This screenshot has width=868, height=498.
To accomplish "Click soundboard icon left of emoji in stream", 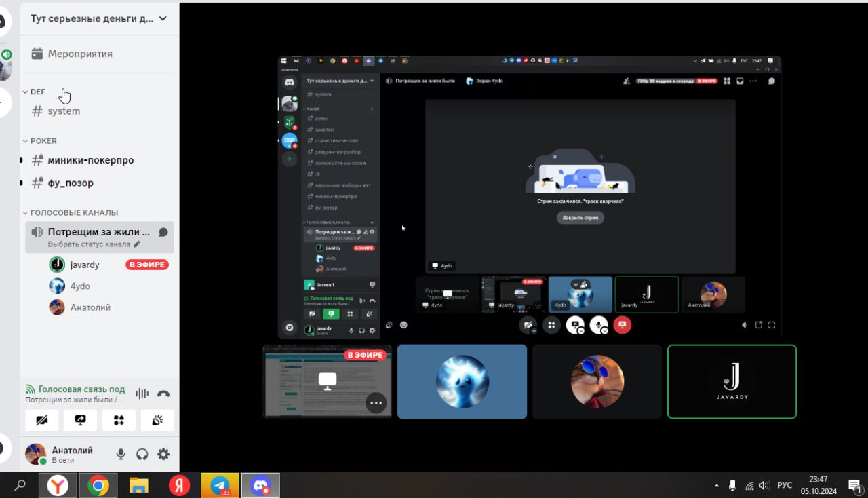I will point(389,325).
